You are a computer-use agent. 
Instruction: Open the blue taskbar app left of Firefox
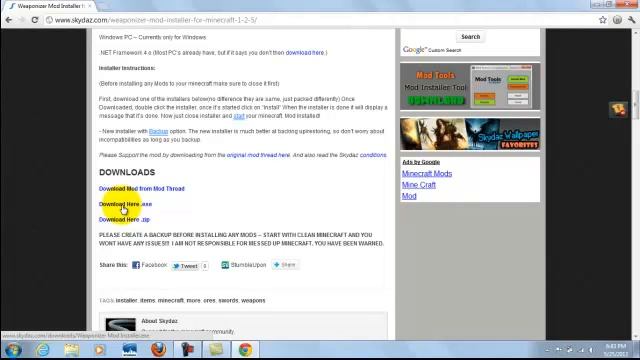click(x=129, y=350)
